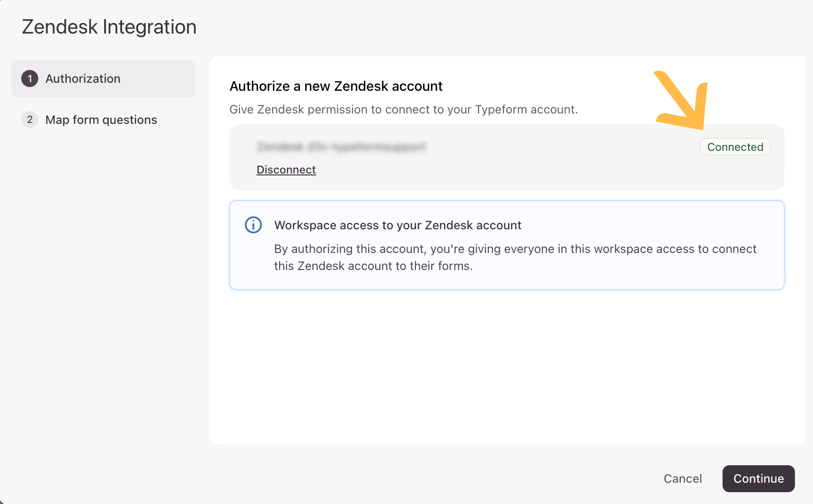
Task: Click the 'Give Zendesk permission' description text
Action: click(x=403, y=110)
